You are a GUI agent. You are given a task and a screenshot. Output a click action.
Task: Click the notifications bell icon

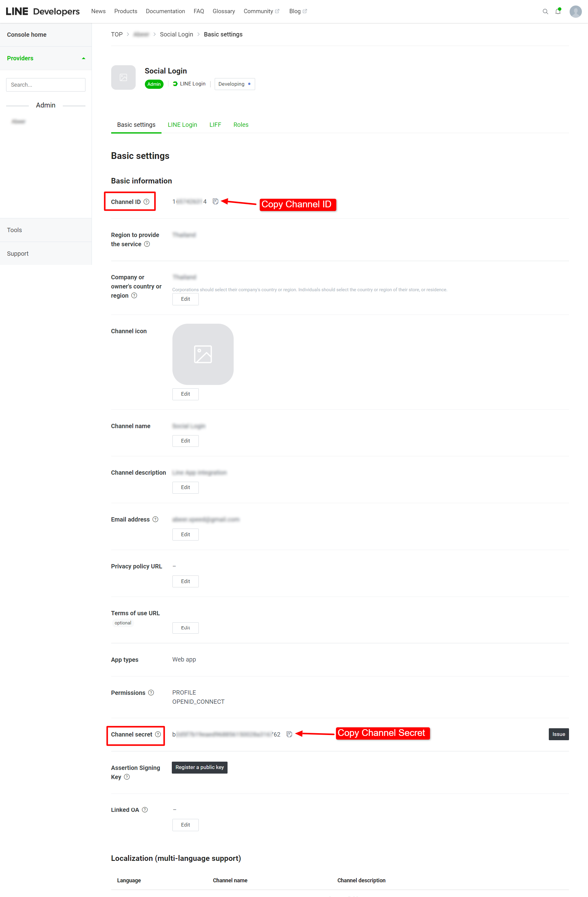(x=559, y=10)
